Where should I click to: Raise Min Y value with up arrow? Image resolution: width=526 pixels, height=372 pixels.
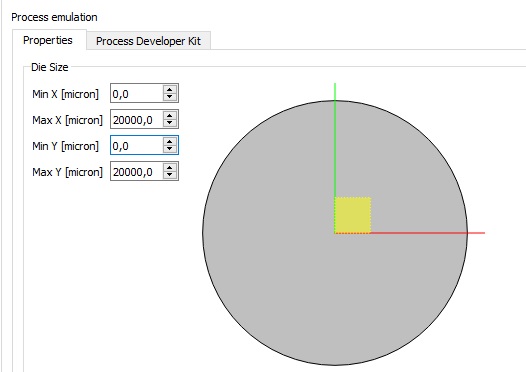coord(170,142)
